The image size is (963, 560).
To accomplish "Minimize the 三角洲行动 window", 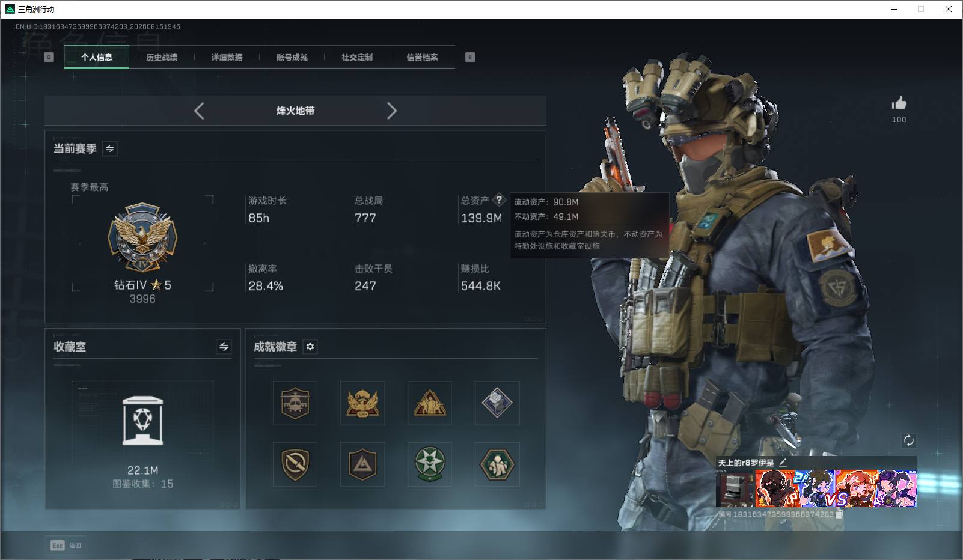I will [x=894, y=9].
